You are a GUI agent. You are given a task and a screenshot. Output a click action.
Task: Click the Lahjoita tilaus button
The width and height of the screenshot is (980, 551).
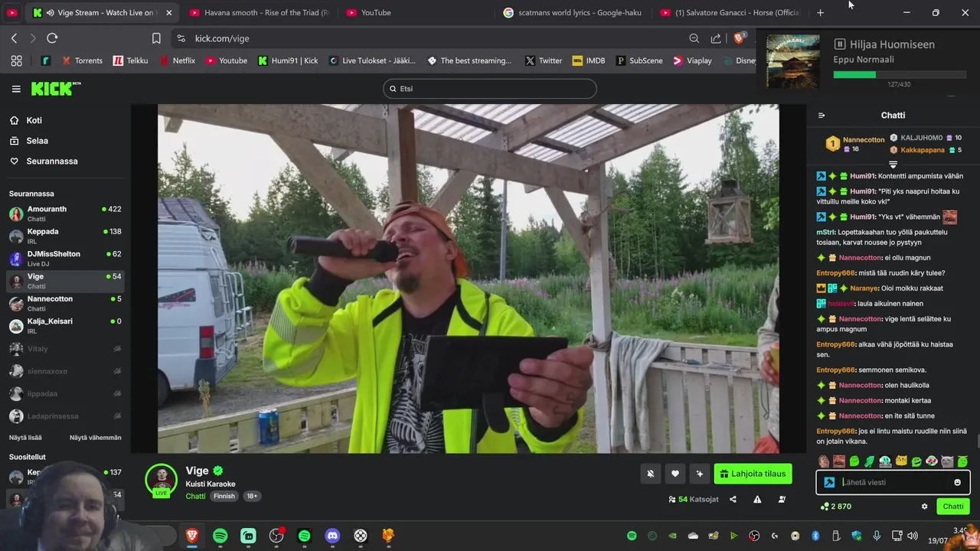coord(753,474)
